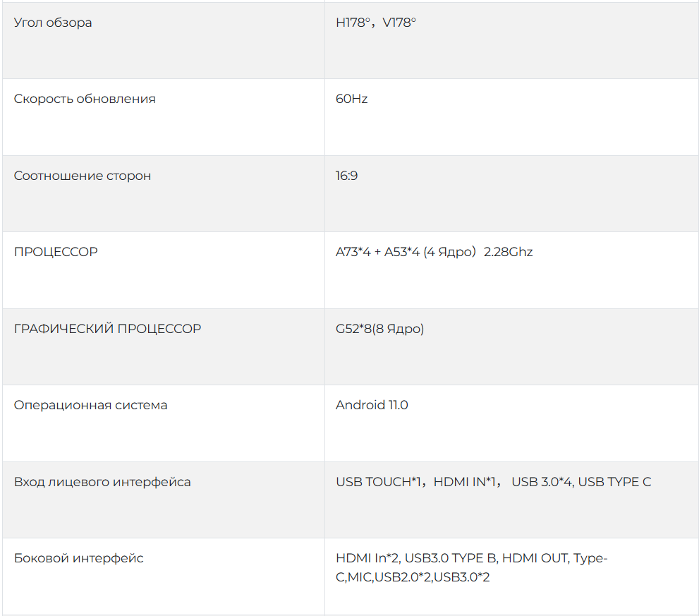
Task: Click the 'Боковой интерфейс' row label
Action: coord(78,558)
